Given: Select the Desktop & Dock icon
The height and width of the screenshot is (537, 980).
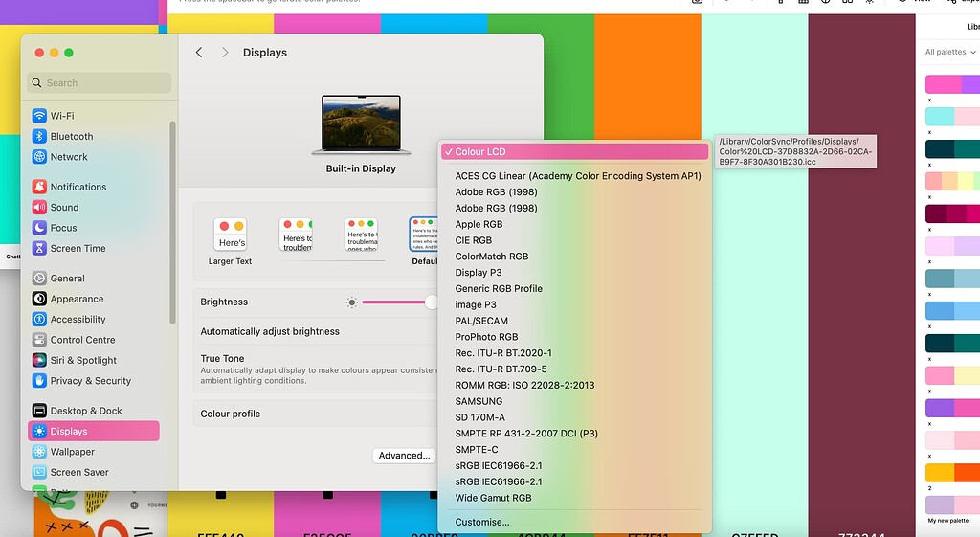Looking at the screenshot, I should tap(39, 411).
